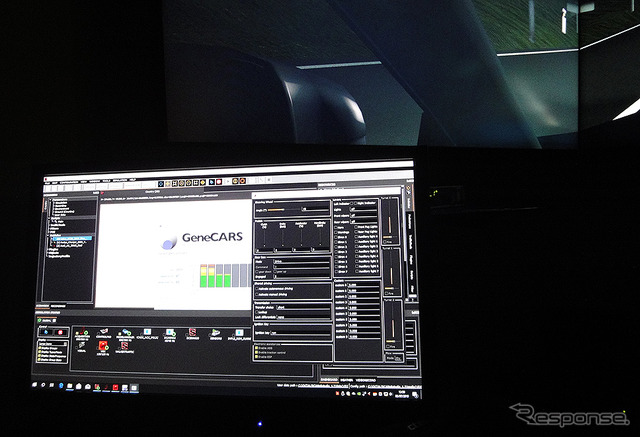Open the Rear wipers dropdown

click(x=364, y=222)
